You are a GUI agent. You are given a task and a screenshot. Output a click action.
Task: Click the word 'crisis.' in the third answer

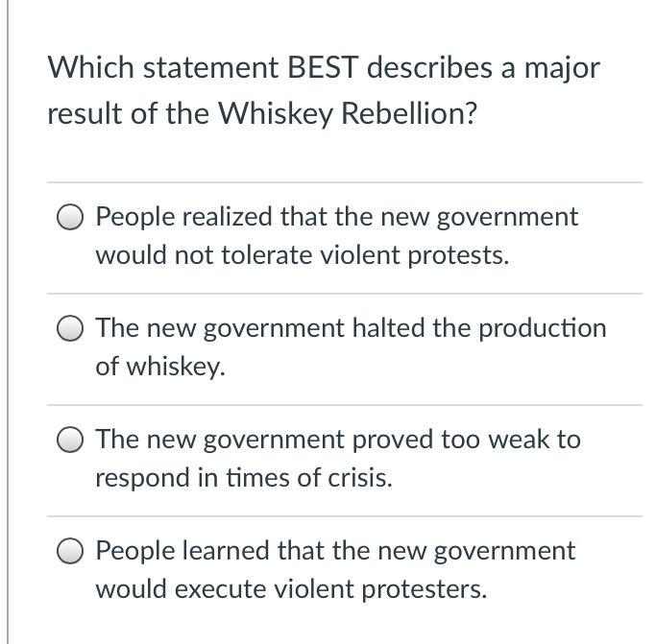coord(360,478)
